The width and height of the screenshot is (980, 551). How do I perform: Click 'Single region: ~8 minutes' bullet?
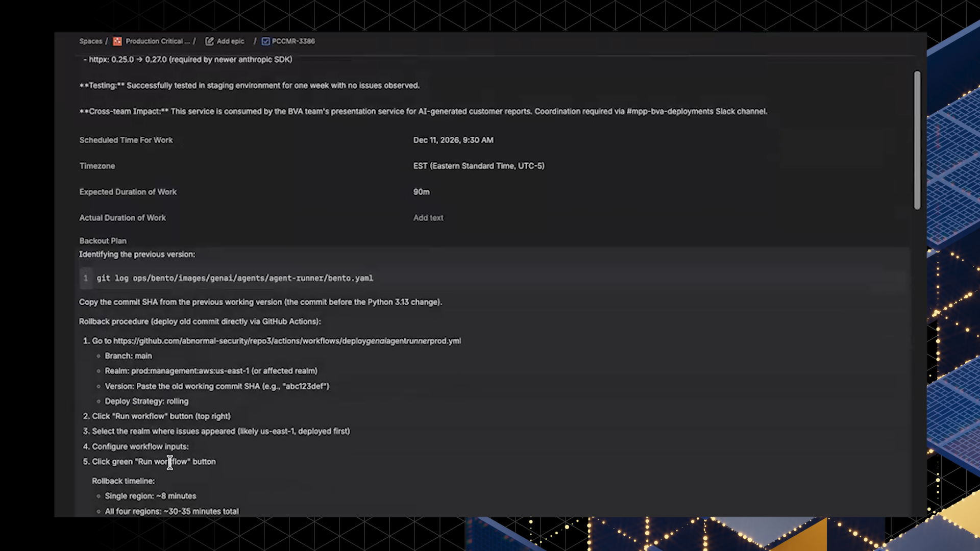click(x=151, y=496)
